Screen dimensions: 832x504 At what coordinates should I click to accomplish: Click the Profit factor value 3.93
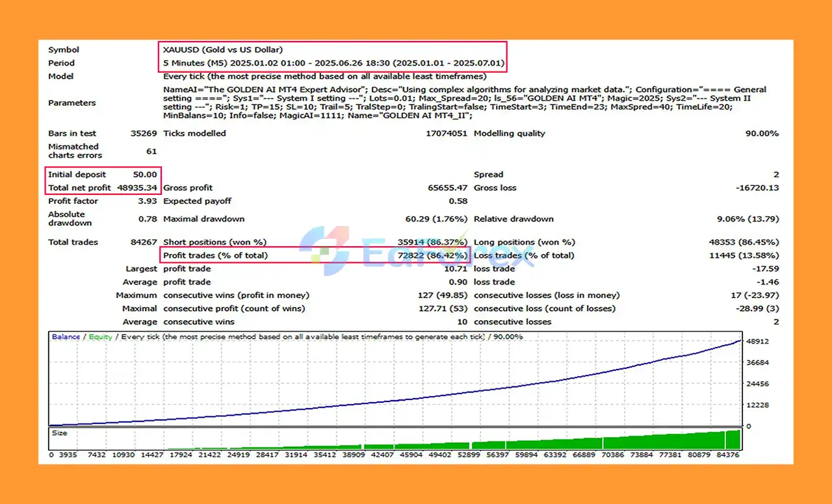click(x=148, y=201)
